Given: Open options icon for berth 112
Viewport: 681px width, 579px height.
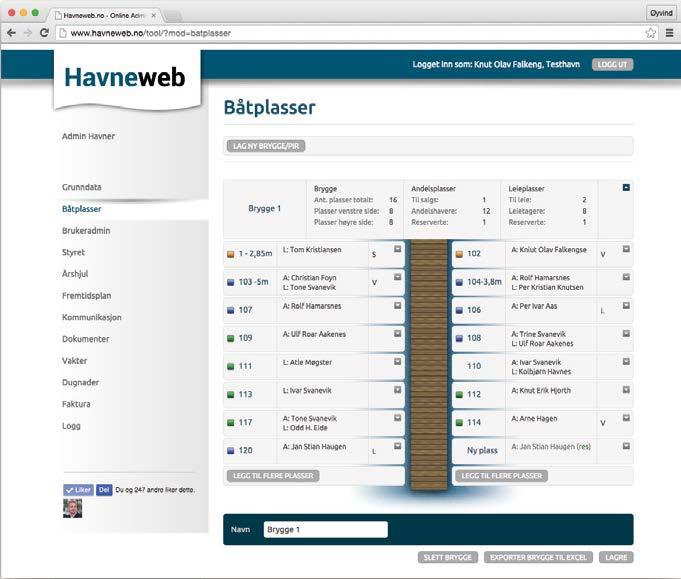Looking at the screenshot, I should (626, 390).
